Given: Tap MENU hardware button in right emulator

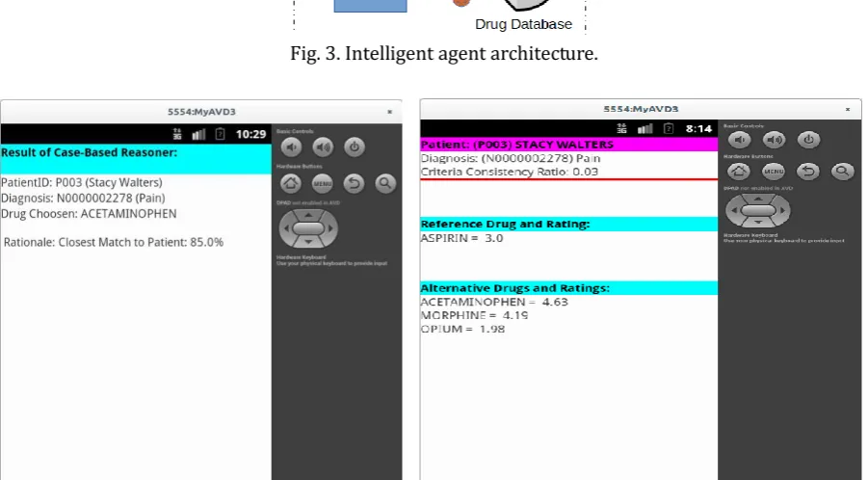Looking at the screenshot, I should tap(774, 172).
